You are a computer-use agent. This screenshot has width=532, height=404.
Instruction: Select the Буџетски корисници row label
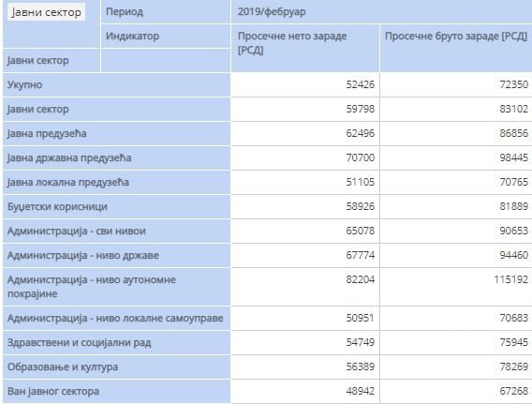click(116, 207)
